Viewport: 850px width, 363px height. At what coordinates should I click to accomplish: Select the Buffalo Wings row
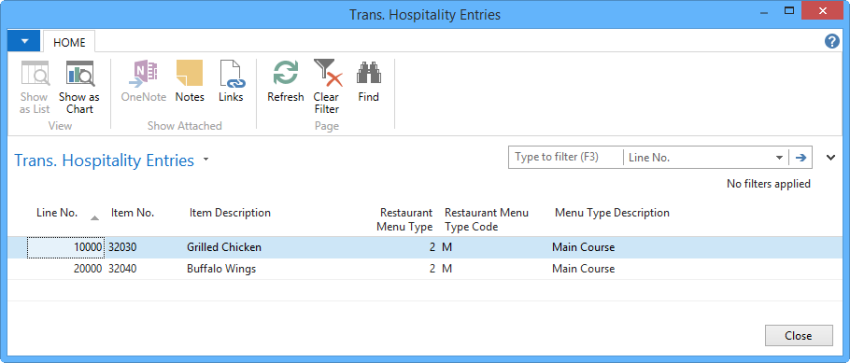(x=425, y=269)
